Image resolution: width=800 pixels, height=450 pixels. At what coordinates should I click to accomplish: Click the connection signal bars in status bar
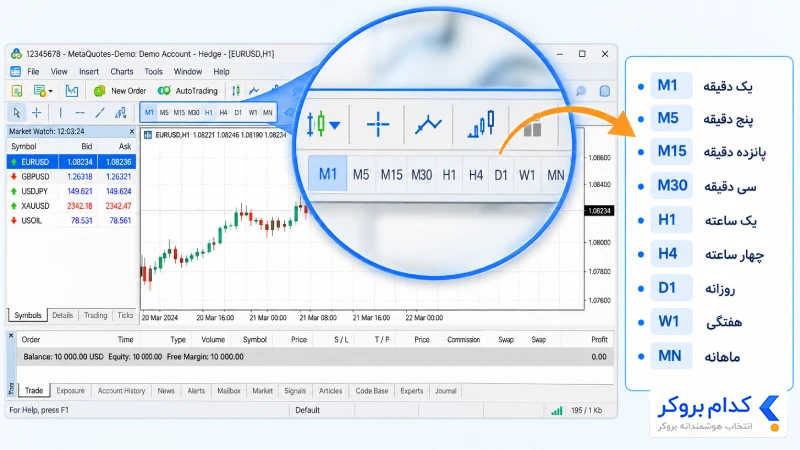[x=557, y=410]
